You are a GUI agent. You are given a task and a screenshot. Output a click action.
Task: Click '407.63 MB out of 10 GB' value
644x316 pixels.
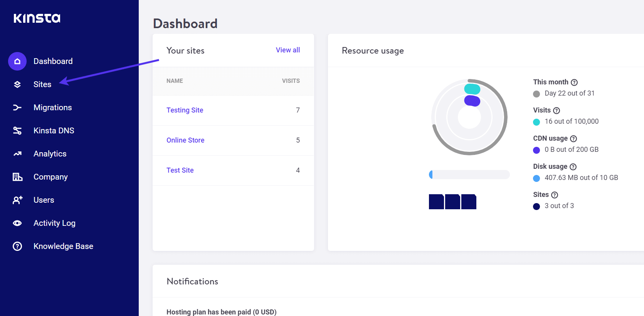pos(581,178)
